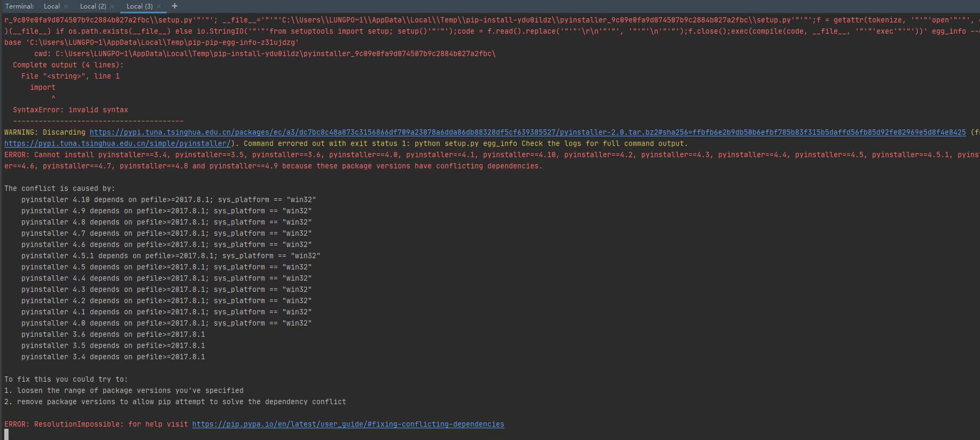
Task: Click the pyinstaller 4.10 depends on pefile line
Action: point(169,199)
